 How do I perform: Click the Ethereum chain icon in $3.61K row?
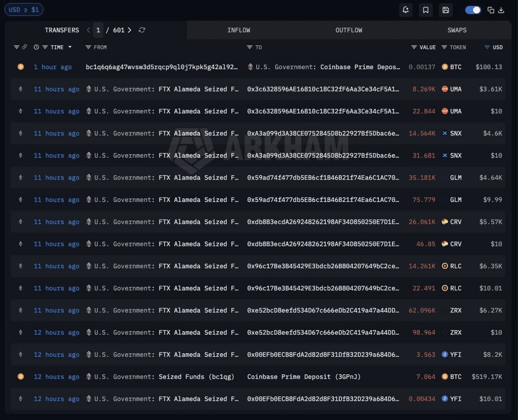coord(21,89)
